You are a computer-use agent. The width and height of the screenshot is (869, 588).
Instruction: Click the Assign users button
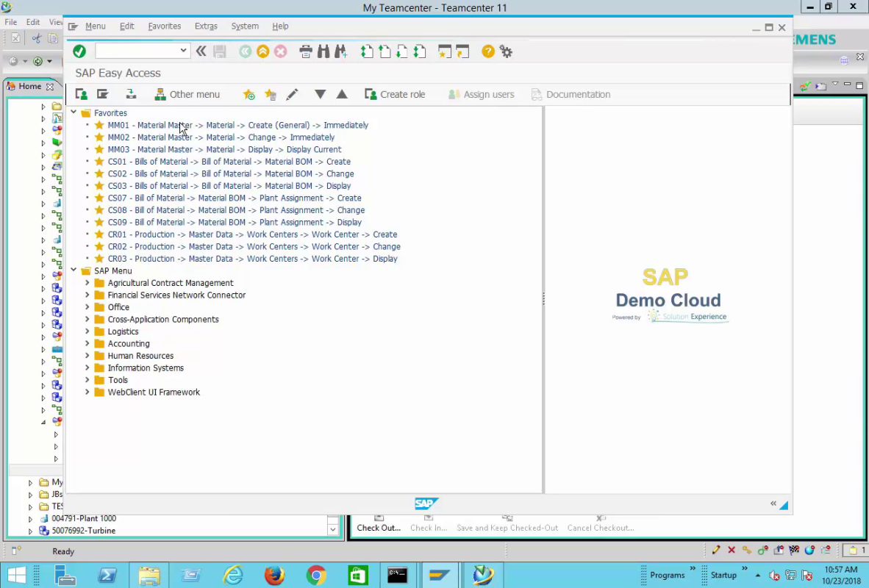pyautogui.click(x=481, y=94)
